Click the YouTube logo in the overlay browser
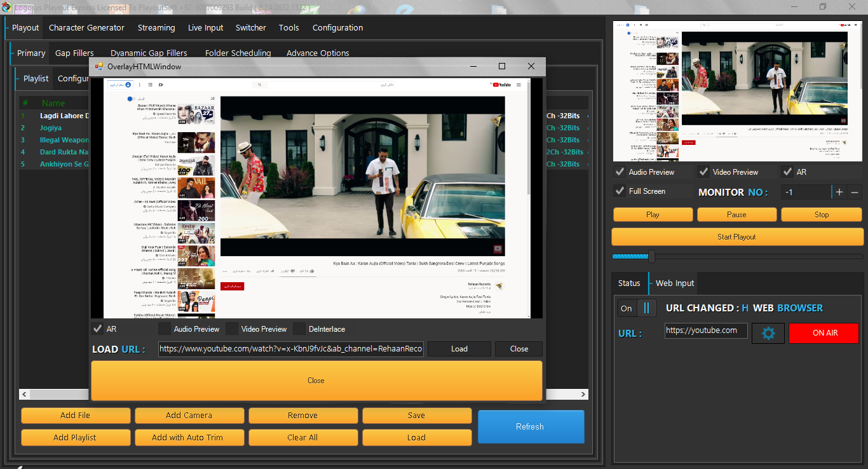Image resolution: width=868 pixels, height=469 pixels. (x=501, y=85)
